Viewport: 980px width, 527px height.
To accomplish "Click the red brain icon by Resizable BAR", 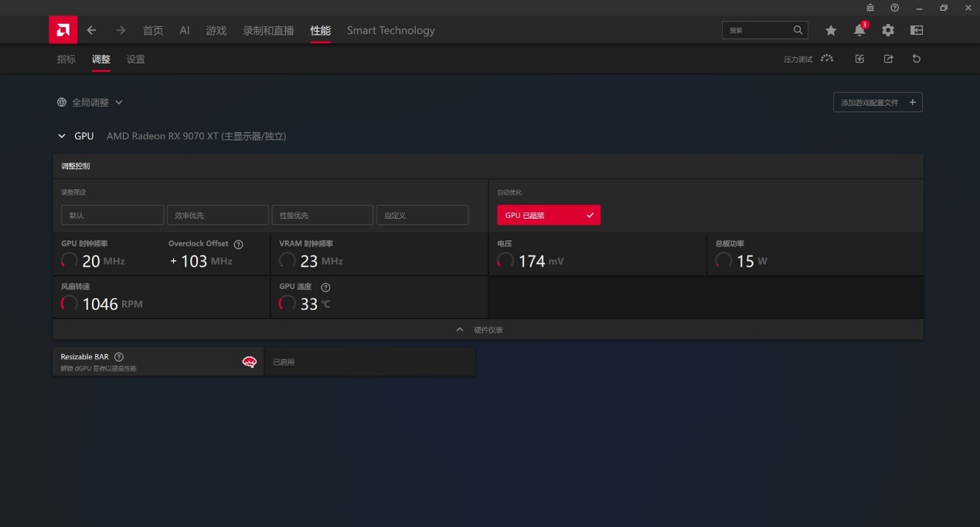I will tap(250, 362).
